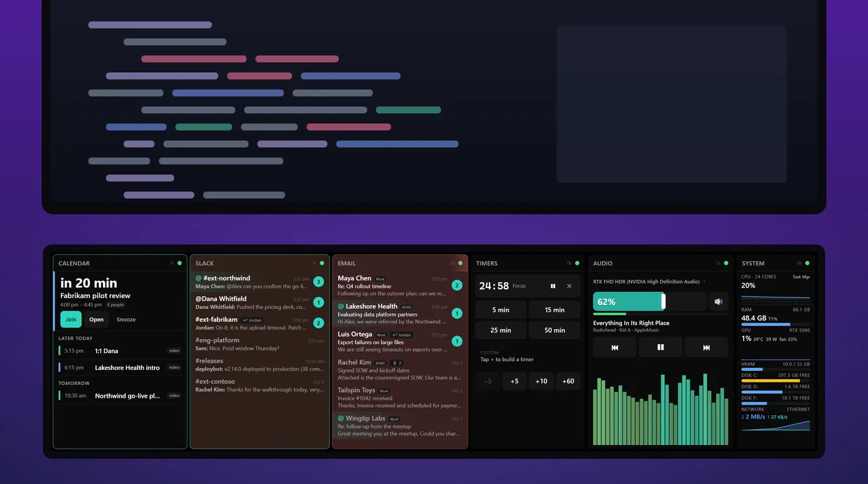Open the Fabrikam pilot review event
The width and height of the screenshot is (868, 484).
pyautogui.click(x=96, y=320)
